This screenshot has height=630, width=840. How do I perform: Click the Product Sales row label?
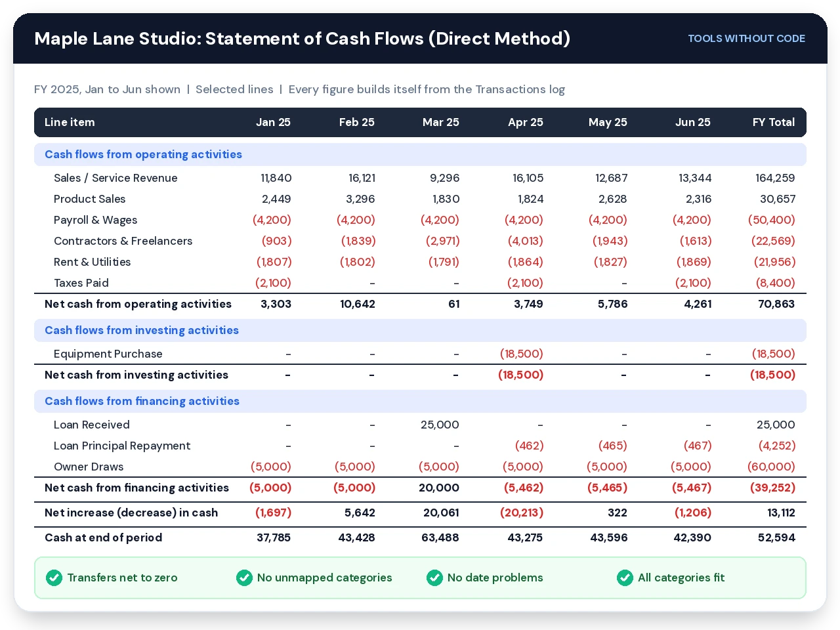tap(89, 199)
